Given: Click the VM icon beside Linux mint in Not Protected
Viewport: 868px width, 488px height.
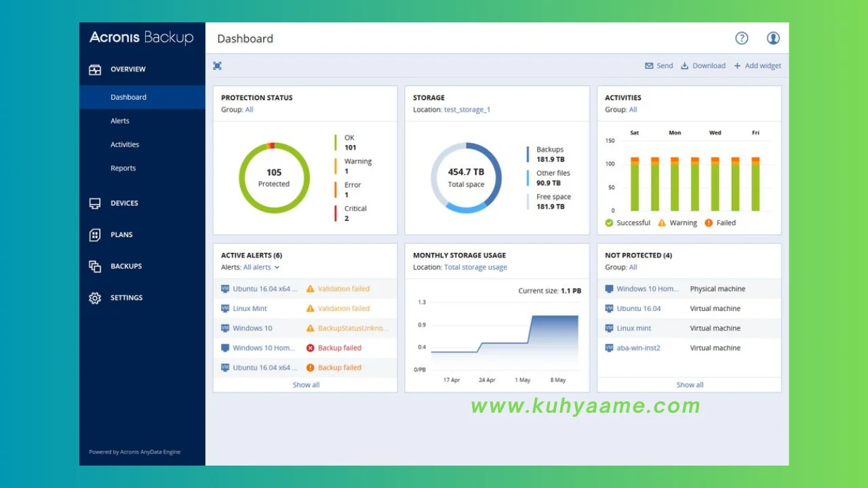Looking at the screenshot, I should (x=609, y=328).
